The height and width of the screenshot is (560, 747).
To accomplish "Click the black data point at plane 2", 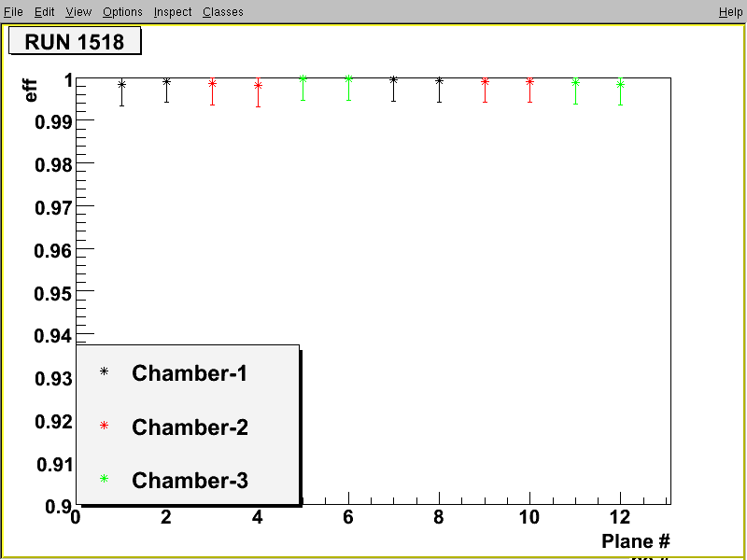I will point(167,81).
